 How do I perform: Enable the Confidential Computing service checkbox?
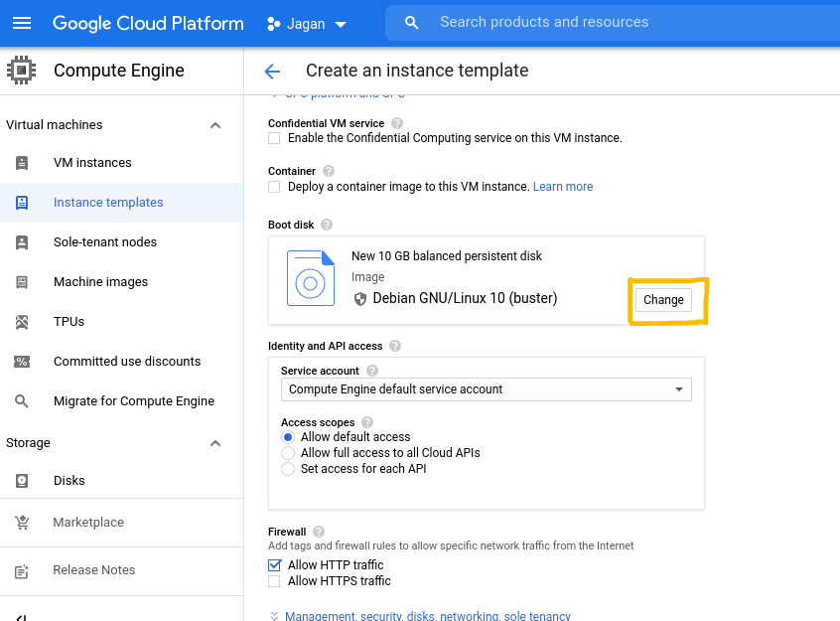(274, 138)
